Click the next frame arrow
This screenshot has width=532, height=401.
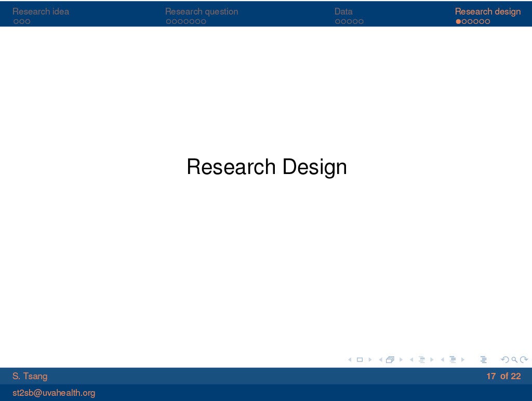[401, 359]
